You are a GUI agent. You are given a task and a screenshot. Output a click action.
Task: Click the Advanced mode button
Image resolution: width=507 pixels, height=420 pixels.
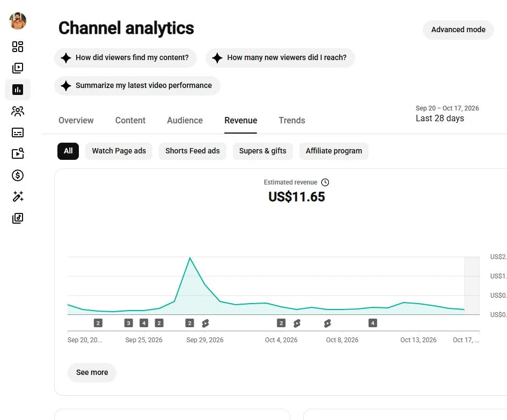458,30
